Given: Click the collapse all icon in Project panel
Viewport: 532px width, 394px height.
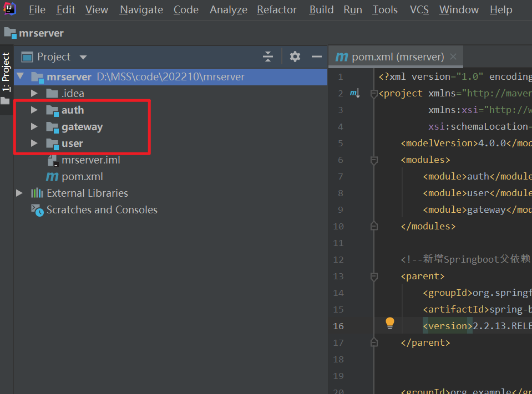Looking at the screenshot, I should [268, 57].
